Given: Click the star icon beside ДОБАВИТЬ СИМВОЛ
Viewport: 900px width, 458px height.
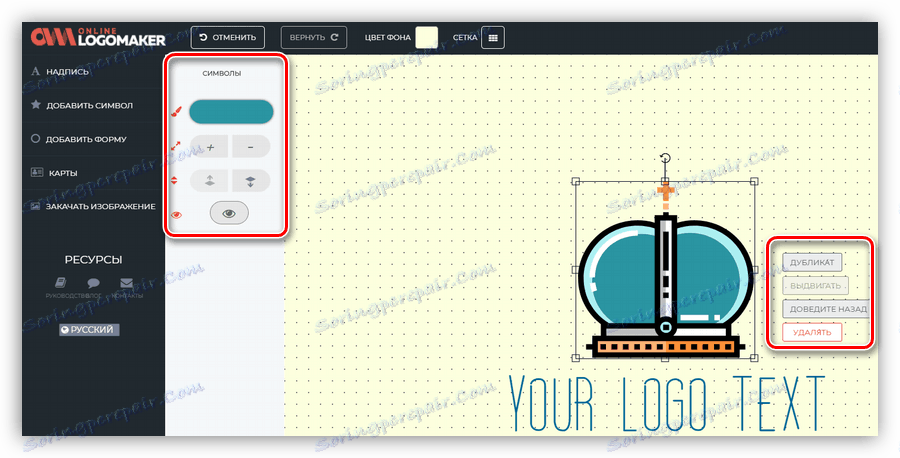Looking at the screenshot, I should (x=36, y=104).
